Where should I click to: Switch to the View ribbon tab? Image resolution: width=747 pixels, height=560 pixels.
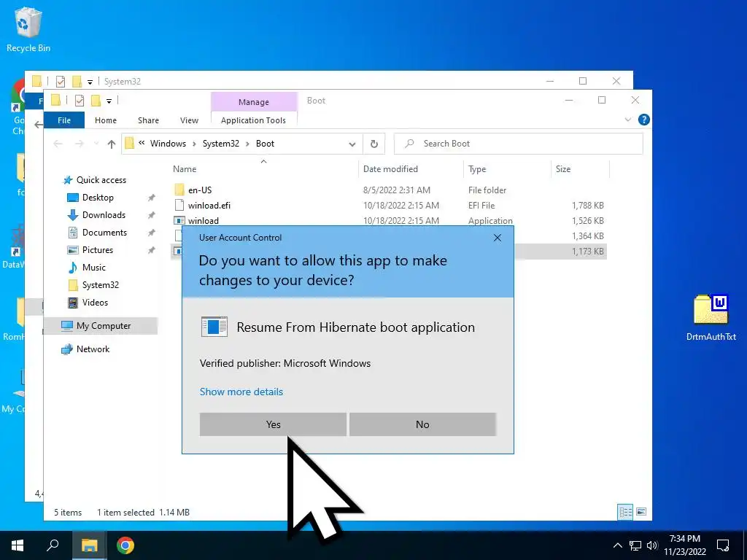(x=189, y=120)
